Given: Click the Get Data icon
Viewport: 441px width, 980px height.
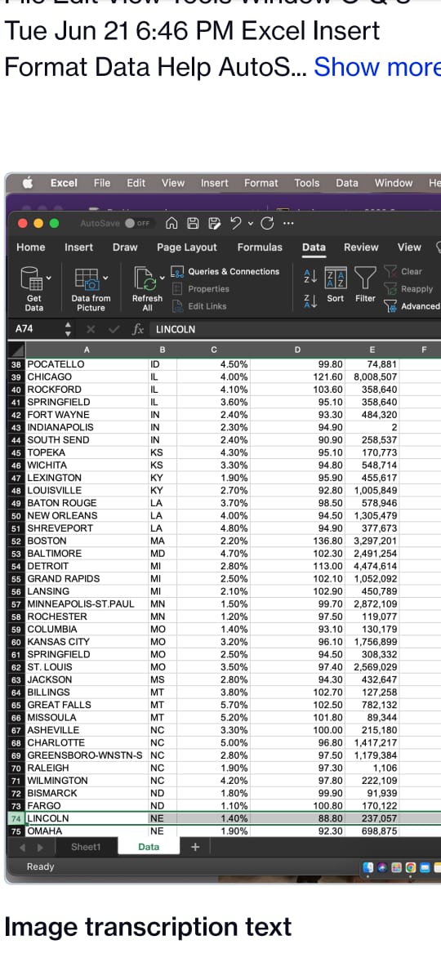Looking at the screenshot, I should (x=31, y=278).
